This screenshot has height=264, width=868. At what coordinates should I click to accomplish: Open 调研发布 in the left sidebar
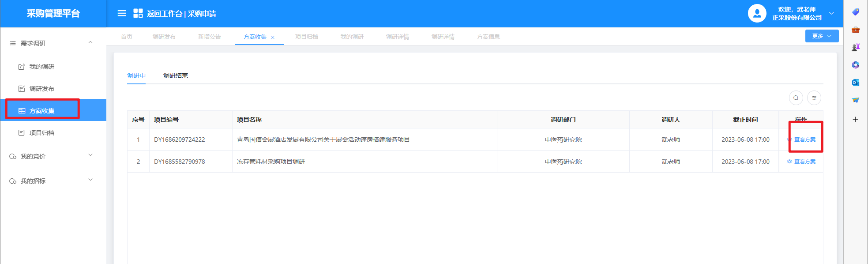click(x=41, y=89)
